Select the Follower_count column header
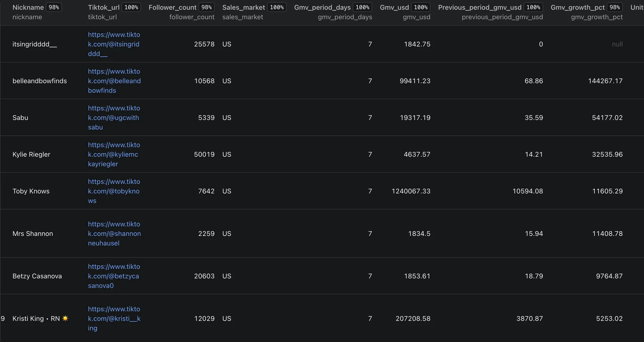Screen dimensions: 644x342 [172, 8]
